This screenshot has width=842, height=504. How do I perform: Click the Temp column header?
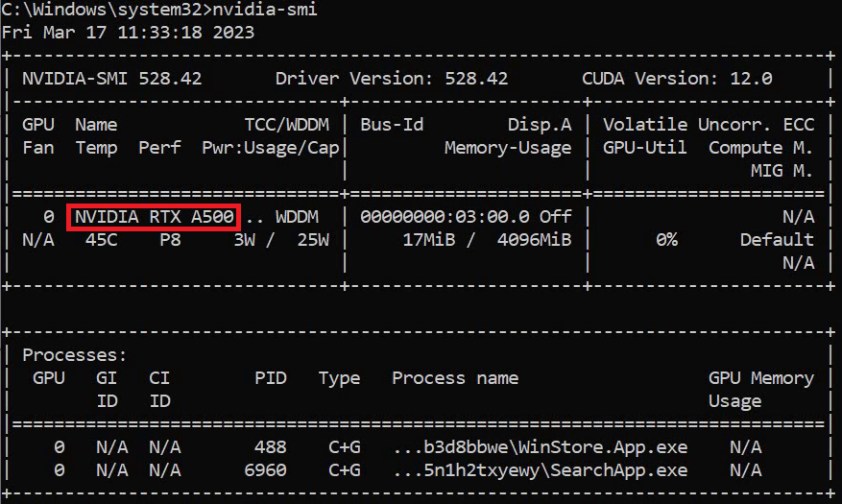coord(96,148)
